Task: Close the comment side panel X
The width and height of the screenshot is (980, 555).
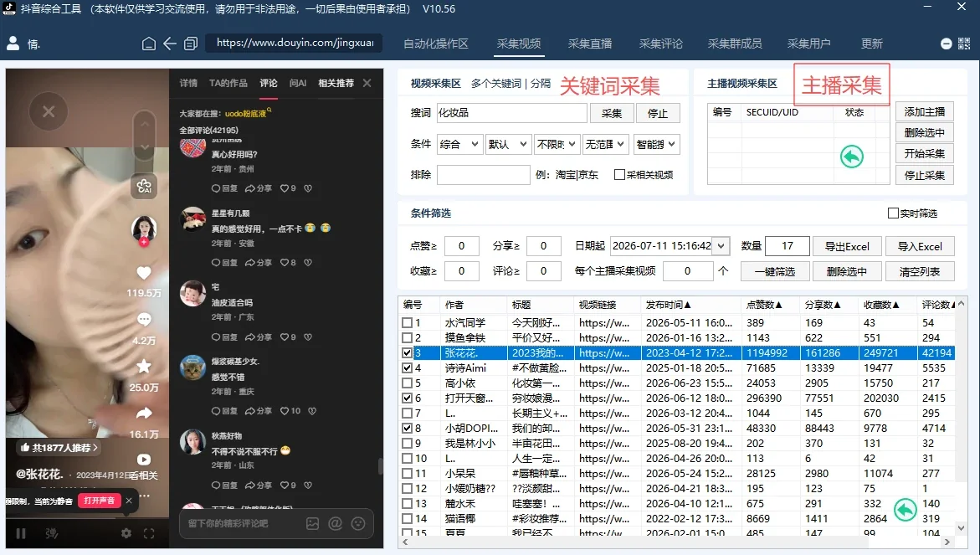Action: tap(367, 83)
